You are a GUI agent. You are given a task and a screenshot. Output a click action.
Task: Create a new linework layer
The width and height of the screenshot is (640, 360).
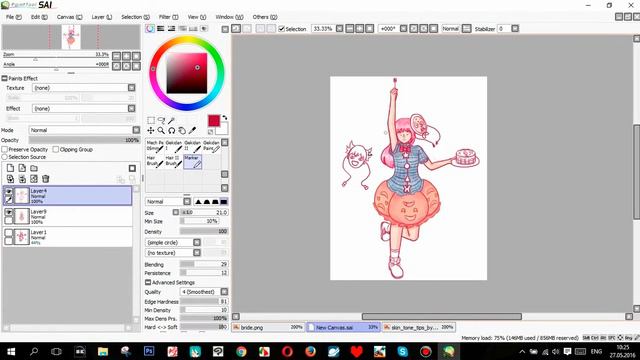tap(22, 168)
